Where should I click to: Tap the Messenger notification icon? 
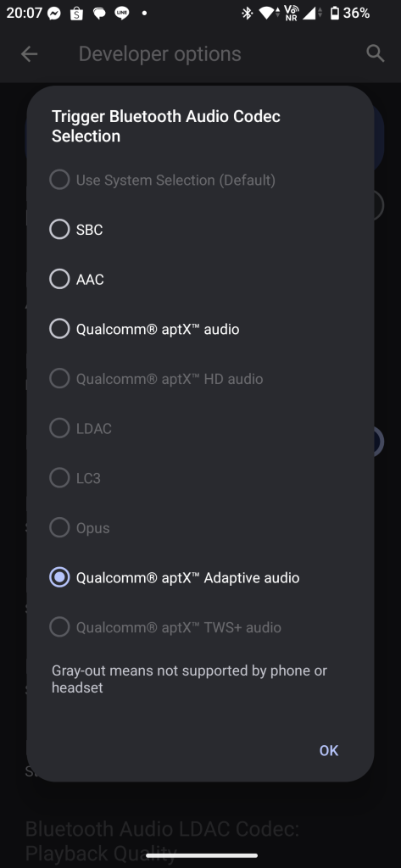coord(54,14)
